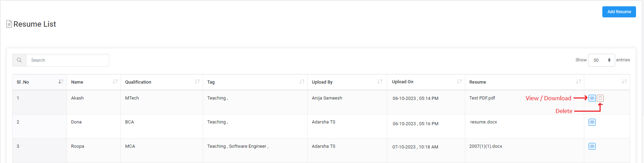Sort the Resume file column
Screen dimensions: 644x163
578,81
